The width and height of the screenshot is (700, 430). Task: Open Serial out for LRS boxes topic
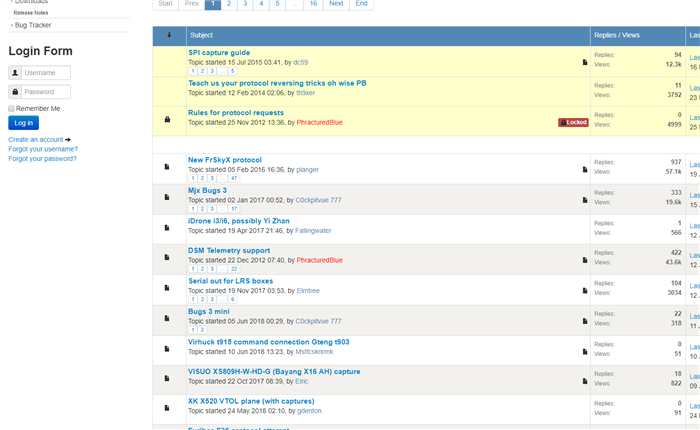pos(231,281)
